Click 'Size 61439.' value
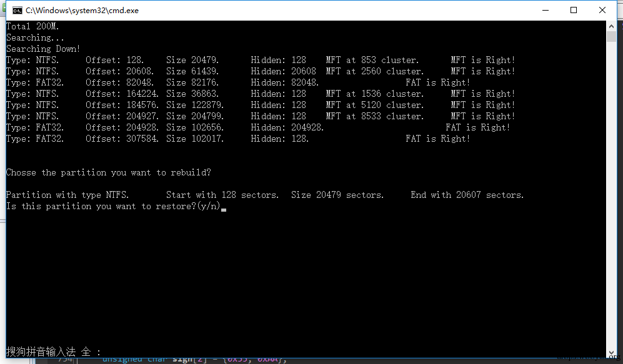 click(192, 71)
